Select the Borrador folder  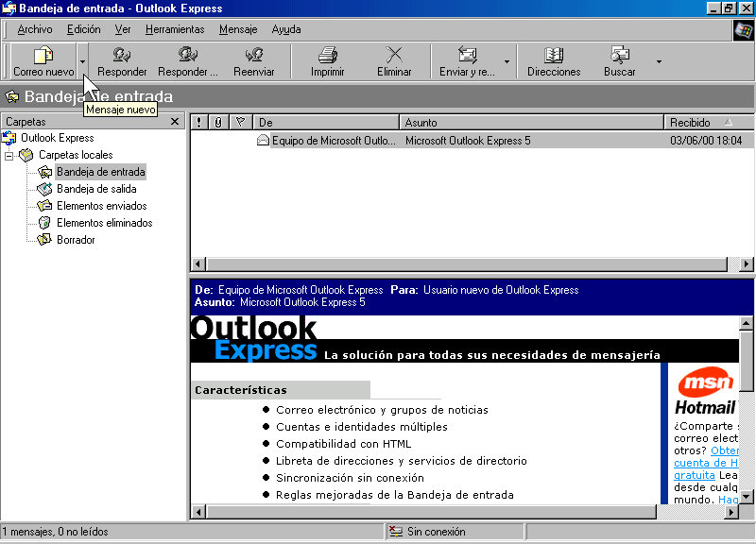[76, 240]
